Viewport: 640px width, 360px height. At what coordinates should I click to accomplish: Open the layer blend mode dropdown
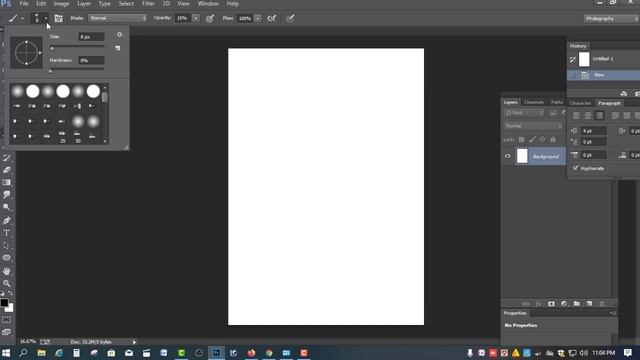[533, 126]
